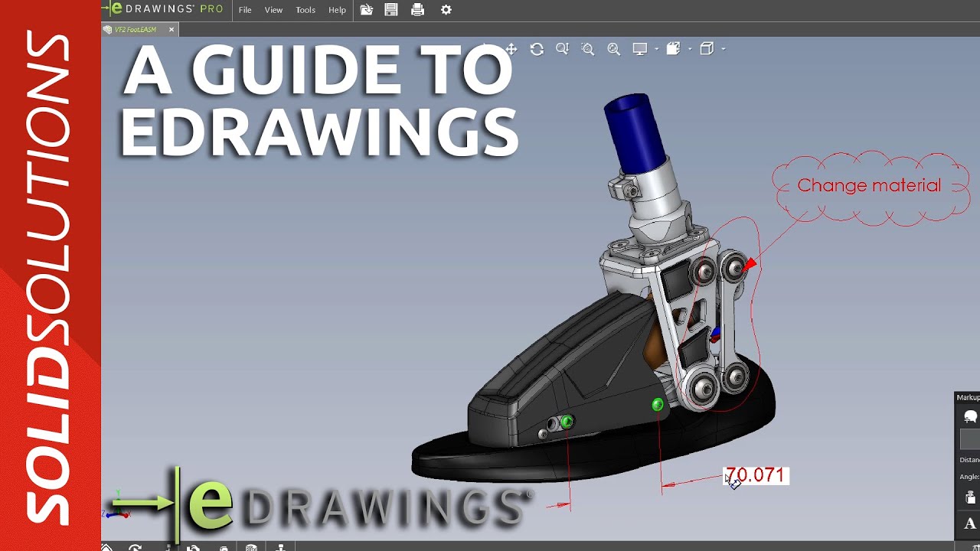Click the gray comment field in Markup panel
Viewport: 980px width, 551px height.
pyautogui.click(x=970, y=439)
